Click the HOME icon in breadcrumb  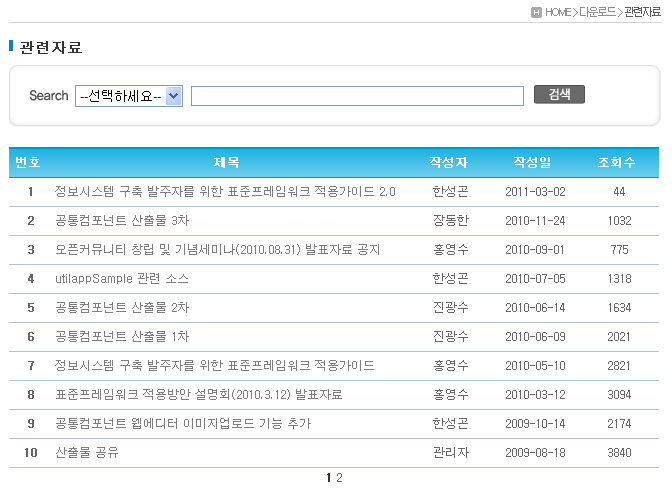[x=537, y=12]
